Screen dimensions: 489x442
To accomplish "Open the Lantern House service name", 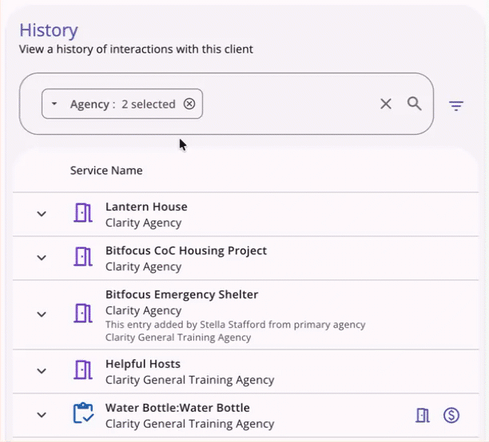I will point(146,207).
